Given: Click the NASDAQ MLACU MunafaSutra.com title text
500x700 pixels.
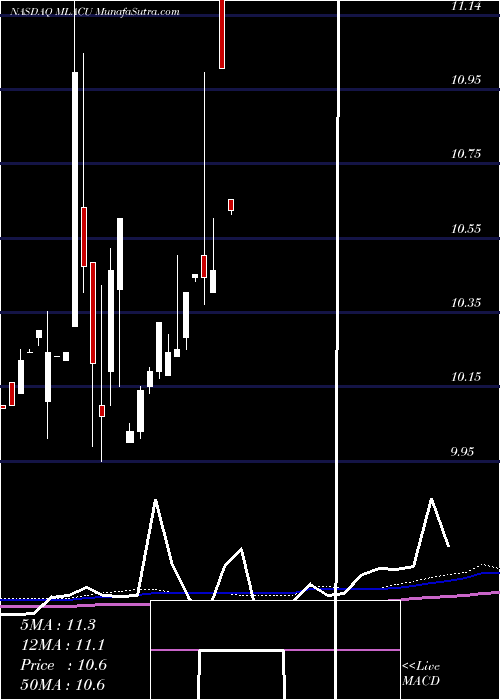Looking at the screenshot, I should pyautogui.click(x=93, y=12).
